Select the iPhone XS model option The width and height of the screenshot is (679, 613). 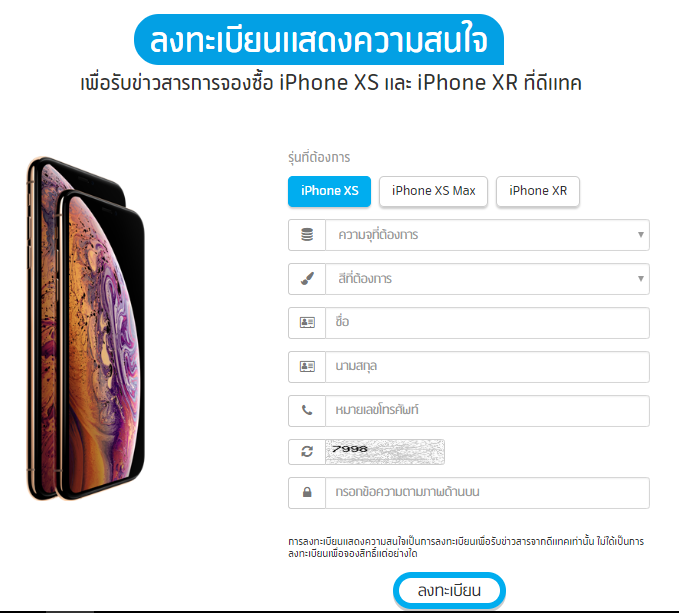330,191
